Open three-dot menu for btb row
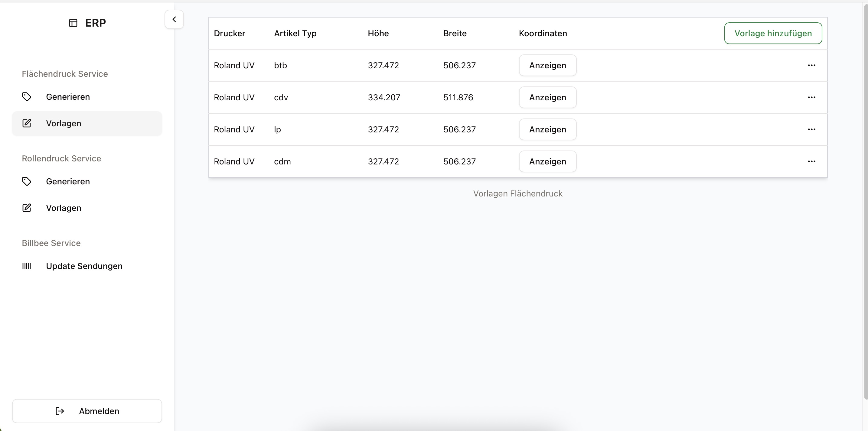The width and height of the screenshot is (868, 431). pos(811,65)
